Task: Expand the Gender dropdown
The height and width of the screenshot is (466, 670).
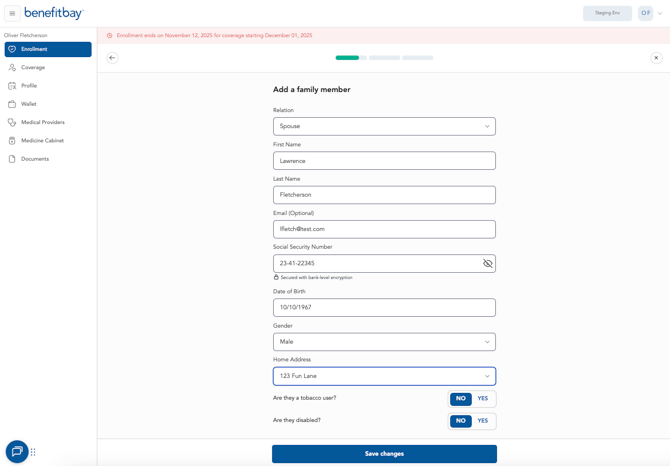Action: [384, 342]
